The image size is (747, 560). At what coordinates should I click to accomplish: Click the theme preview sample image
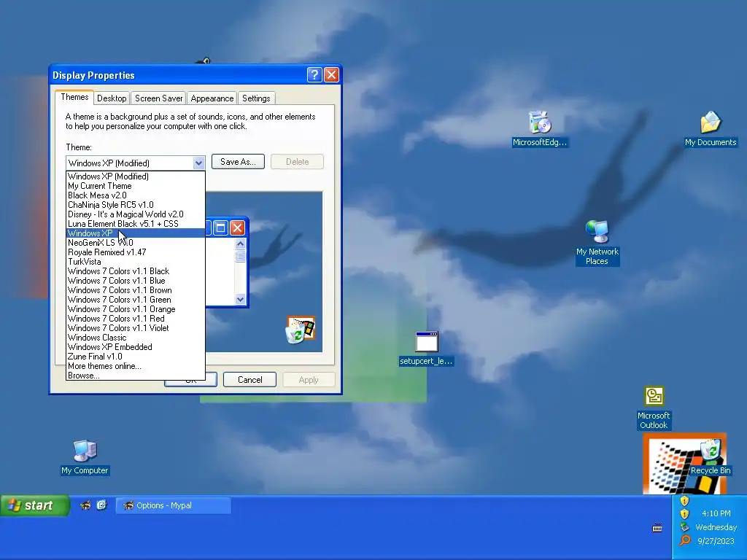264,272
